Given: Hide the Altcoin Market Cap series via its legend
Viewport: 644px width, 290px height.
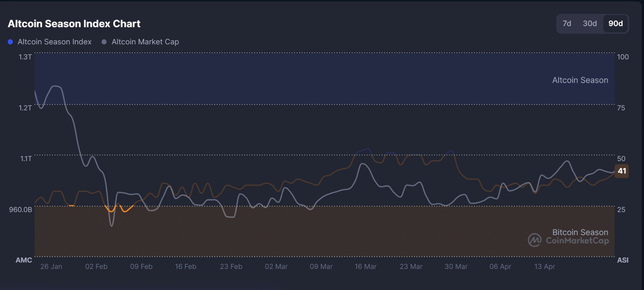Looking at the screenshot, I should (x=145, y=41).
